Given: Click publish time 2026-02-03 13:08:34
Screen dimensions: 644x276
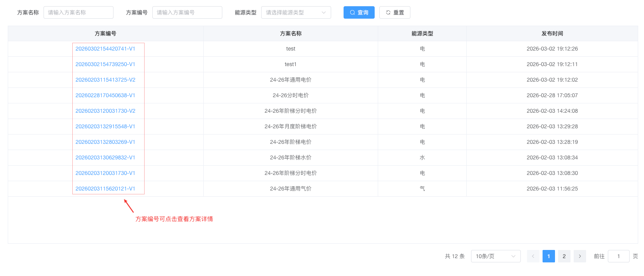Looking at the screenshot, I should click(x=552, y=157).
